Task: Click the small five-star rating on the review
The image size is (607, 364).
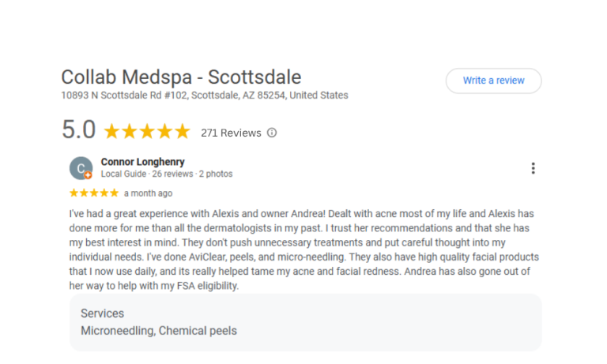Action: 94,193
